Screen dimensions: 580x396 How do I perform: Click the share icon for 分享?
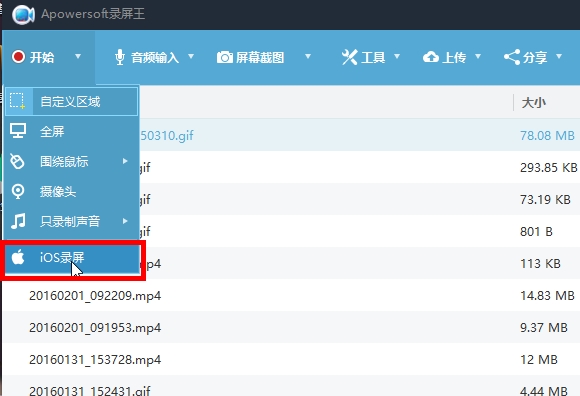[512, 57]
